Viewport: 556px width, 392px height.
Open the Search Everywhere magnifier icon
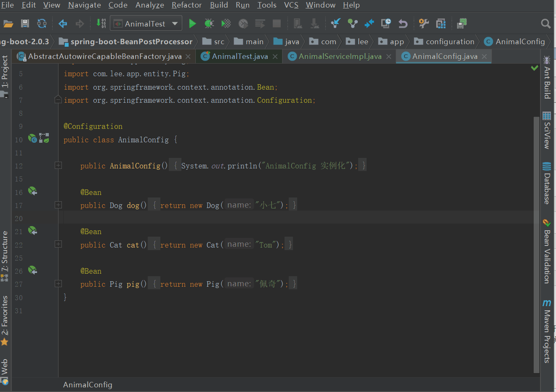(545, 24)
